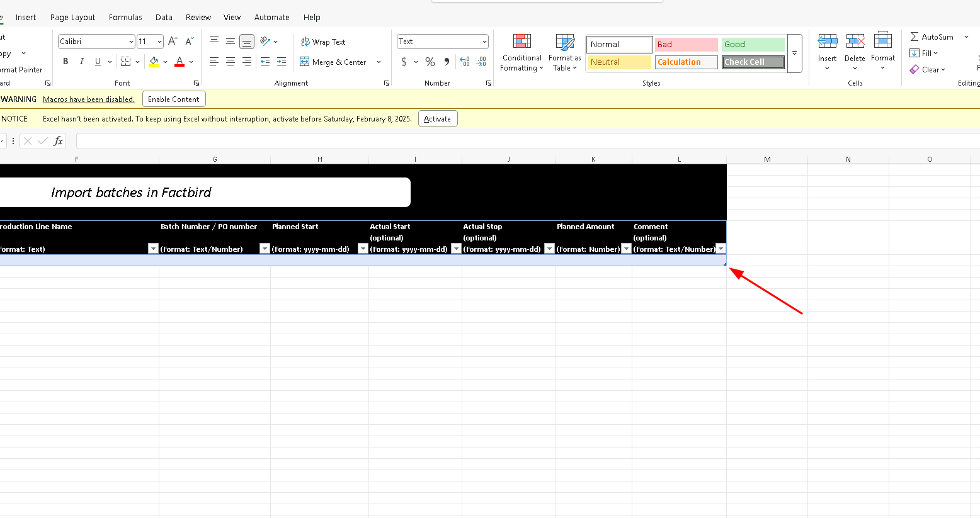Open Conditional Formatting menu

coord(521,53)
